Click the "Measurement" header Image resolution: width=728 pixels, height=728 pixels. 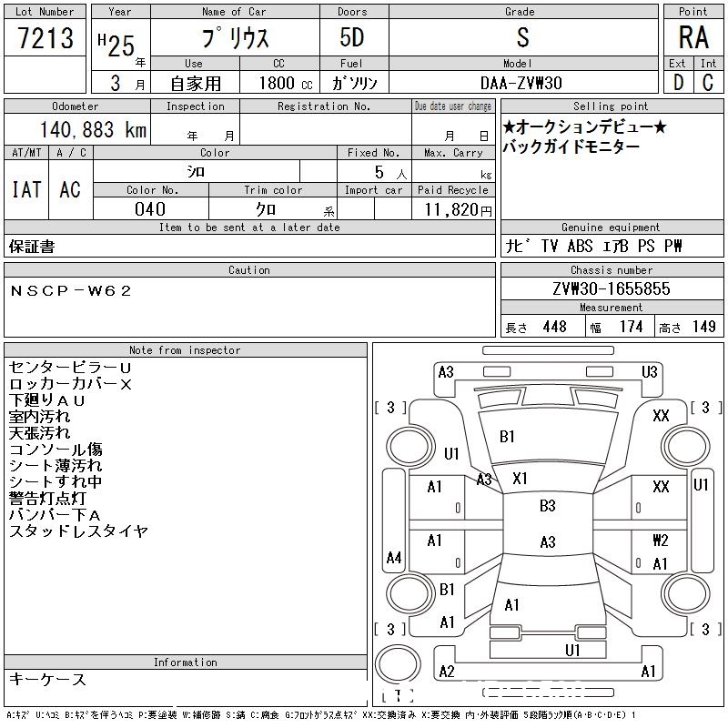click(611, 308)
